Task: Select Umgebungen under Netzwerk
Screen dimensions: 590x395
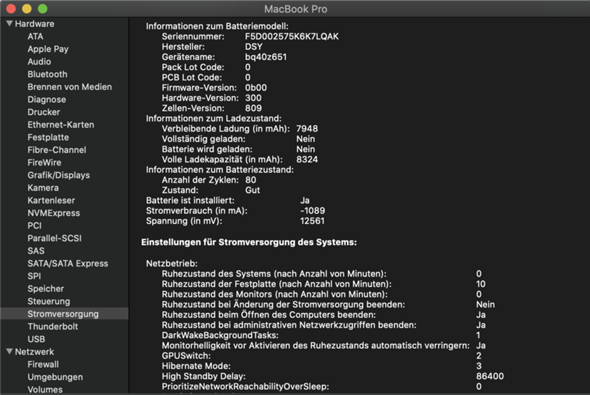Action: (x=55, y=377)
